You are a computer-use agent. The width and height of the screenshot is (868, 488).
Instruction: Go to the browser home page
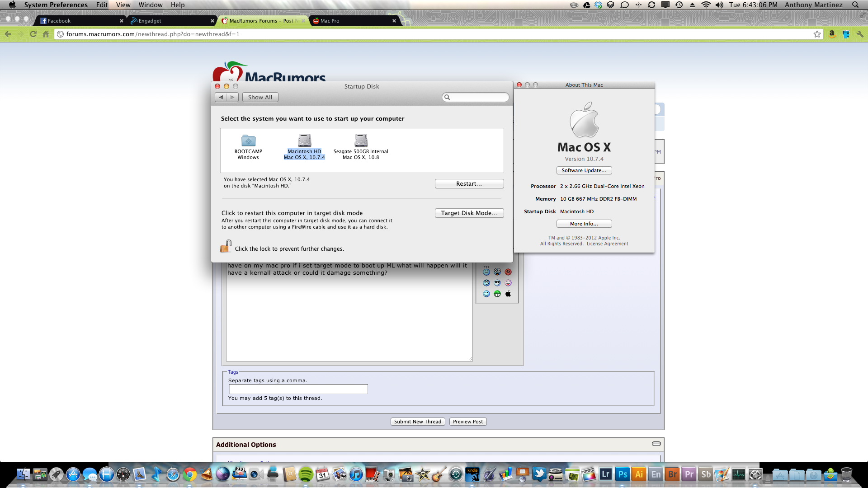pos(46,34)
